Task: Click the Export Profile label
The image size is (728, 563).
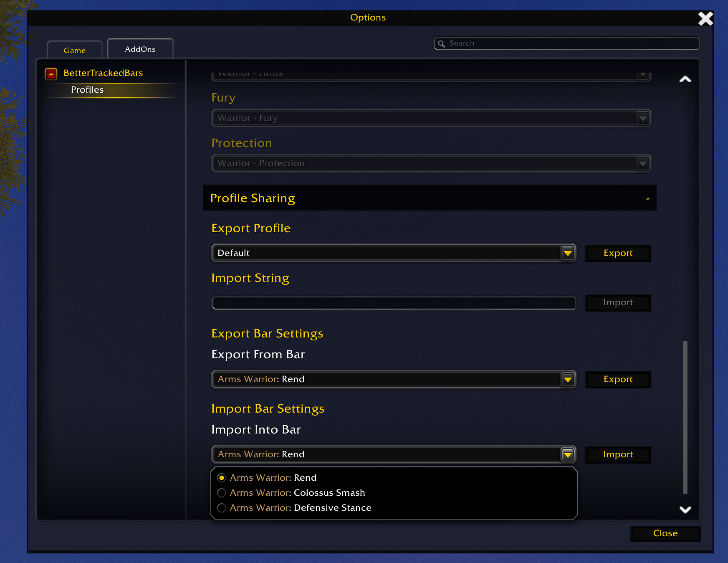Action: tap(251, 228)
